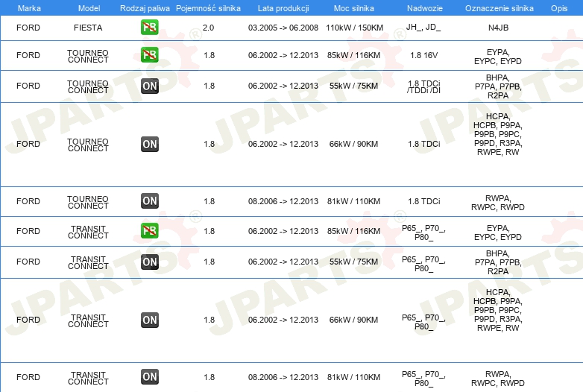Select EYPA, EYPC, EYPD codes in Tourneo Connect row
The width and height of the screenshot is (583, 392).
[x=498, y=57]
